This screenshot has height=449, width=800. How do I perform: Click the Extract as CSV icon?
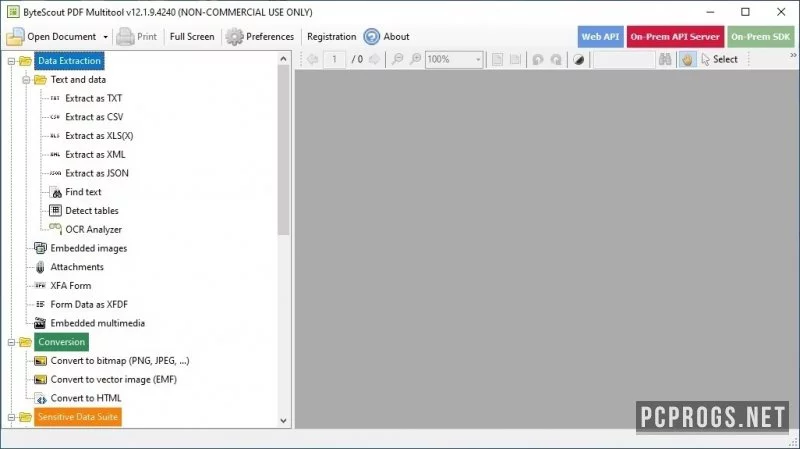(x=55, y=117)
